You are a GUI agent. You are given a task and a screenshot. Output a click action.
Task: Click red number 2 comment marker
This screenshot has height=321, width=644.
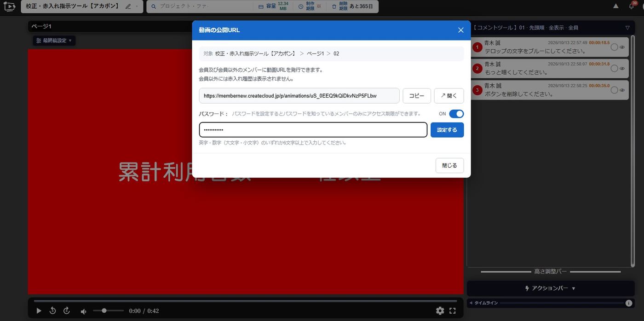point(477,69)
